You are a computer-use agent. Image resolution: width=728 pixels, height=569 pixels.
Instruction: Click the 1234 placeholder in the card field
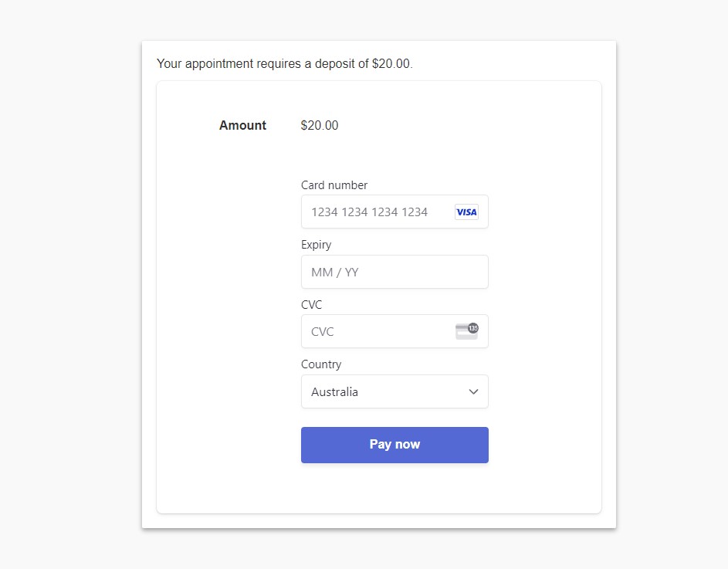pos(369,212)
